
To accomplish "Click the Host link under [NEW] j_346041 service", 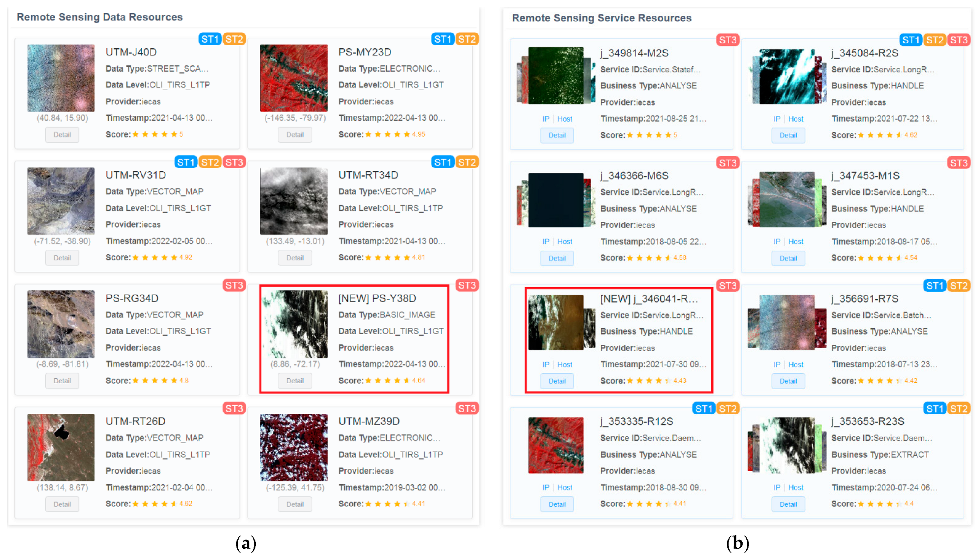I will pos(564,364).
